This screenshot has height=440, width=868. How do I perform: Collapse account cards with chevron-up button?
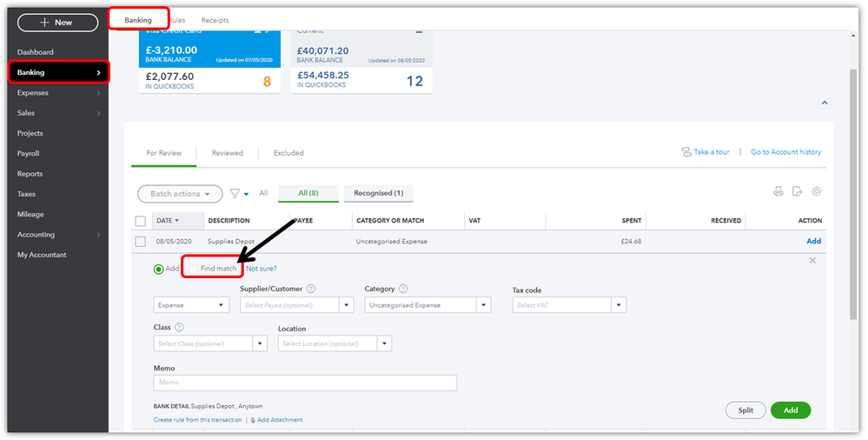click(825, 103)
